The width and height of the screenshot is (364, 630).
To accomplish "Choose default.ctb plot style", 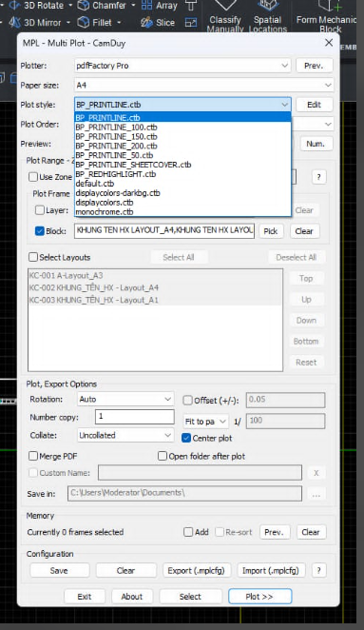I will [182, 184].
